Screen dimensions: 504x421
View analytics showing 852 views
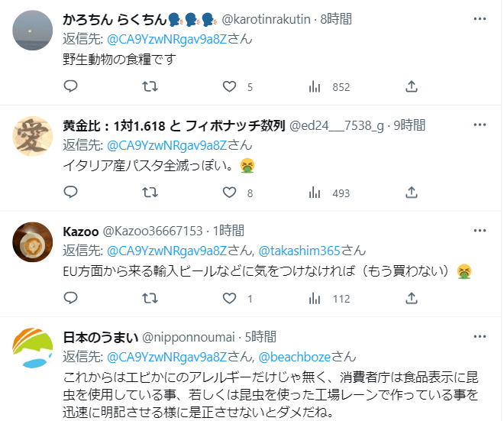click(x=329, y=87)
